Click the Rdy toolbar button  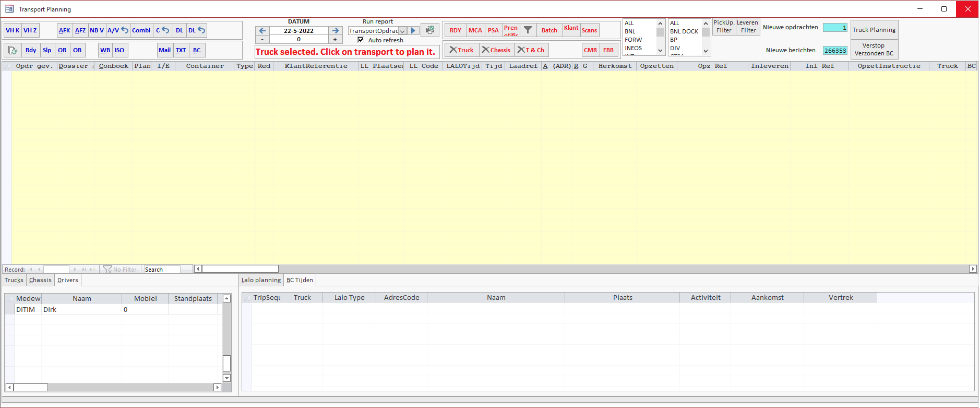[x=31, y=50]
